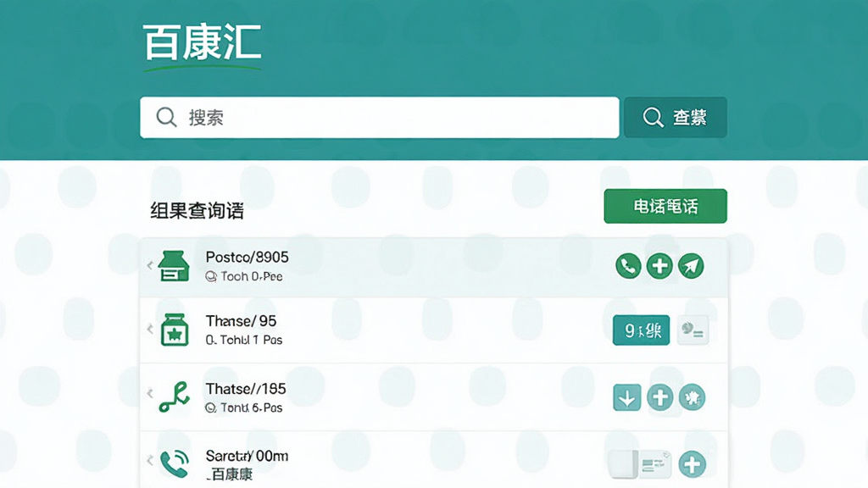This screenshot has width=868, height=488.
Task: Click the download arrow icon on Thatse//185 row
Action: 627,397
